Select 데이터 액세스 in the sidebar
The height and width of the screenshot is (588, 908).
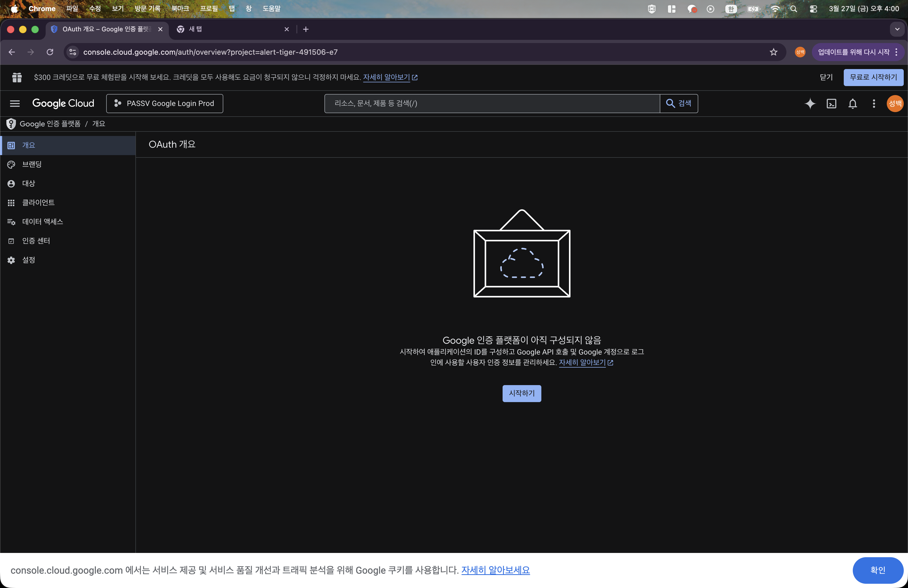tap(42, 222)
